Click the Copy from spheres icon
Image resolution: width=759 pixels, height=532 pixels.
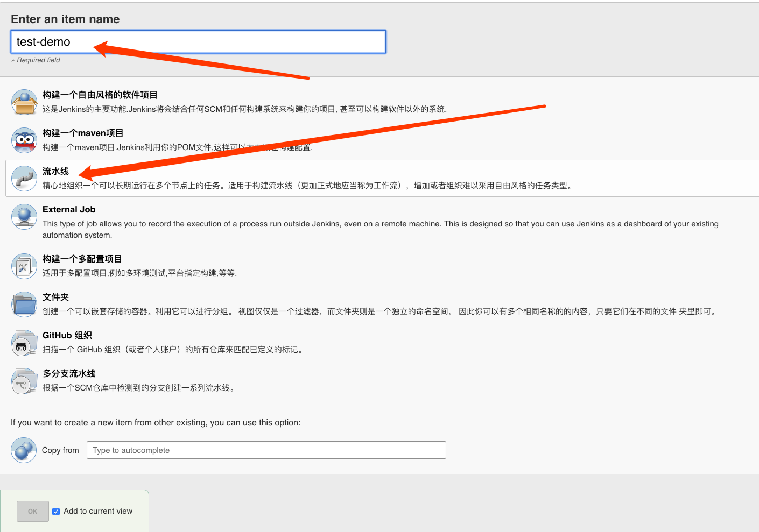pyautogui.click(x=24, y=450)
